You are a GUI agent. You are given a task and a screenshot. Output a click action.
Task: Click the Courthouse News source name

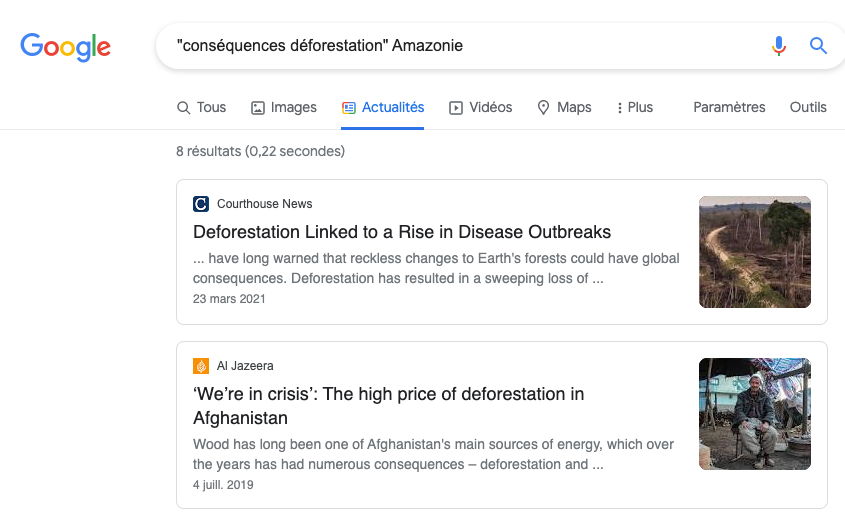pyautogui.click(x=264, y=204)
